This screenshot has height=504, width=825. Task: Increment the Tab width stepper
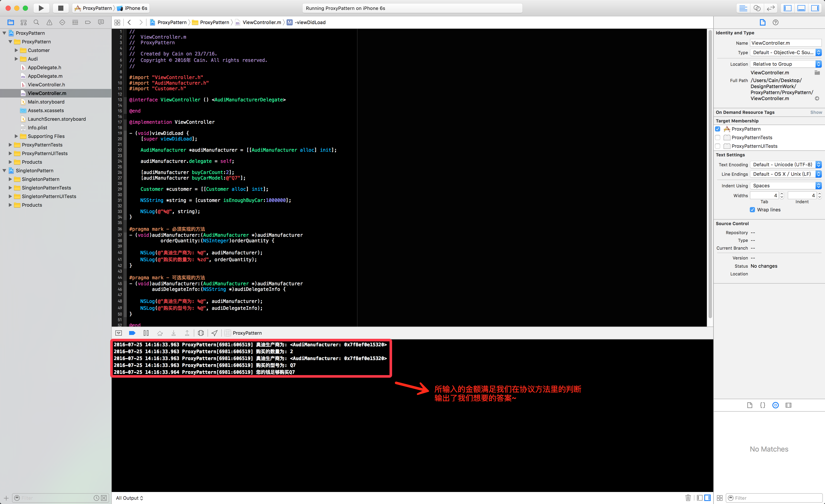click(x=782, y=194)
